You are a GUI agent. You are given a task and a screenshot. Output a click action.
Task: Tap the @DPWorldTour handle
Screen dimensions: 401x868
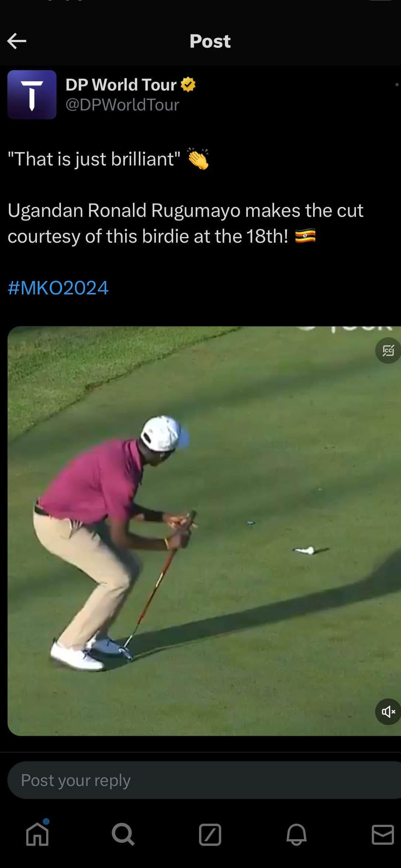coord(122,105)
